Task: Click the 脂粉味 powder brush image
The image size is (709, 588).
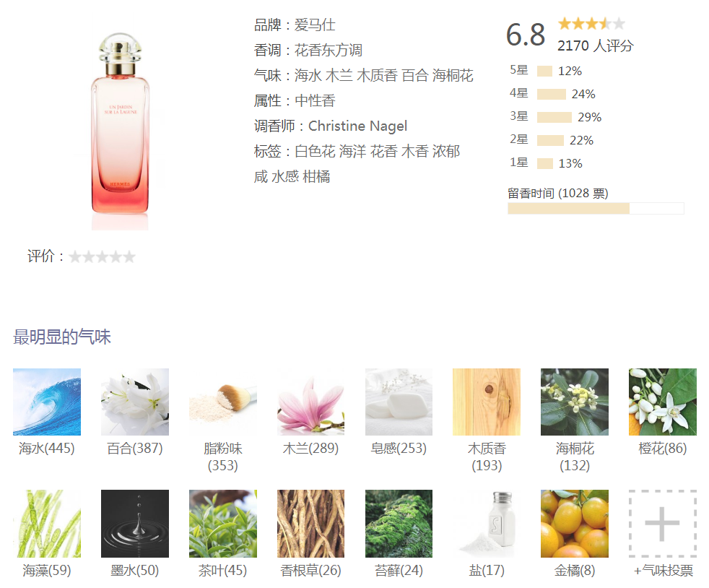Action: pos(223,402)
